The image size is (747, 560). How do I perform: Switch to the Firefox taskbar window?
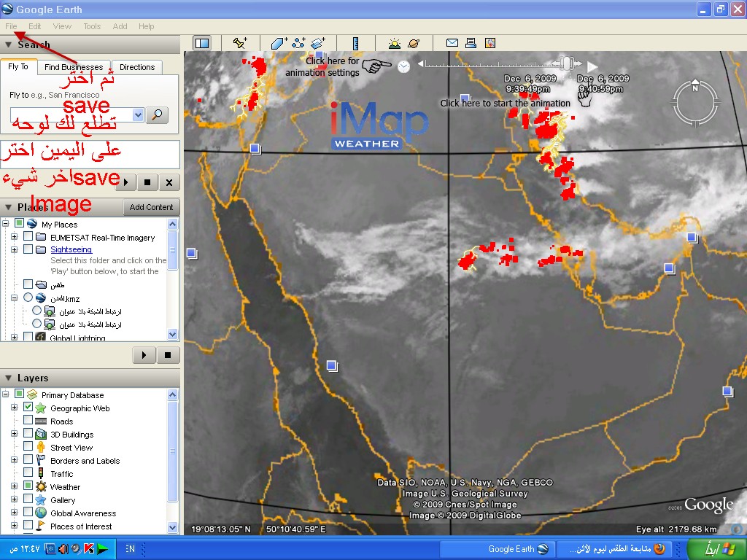tap(614, 548)
